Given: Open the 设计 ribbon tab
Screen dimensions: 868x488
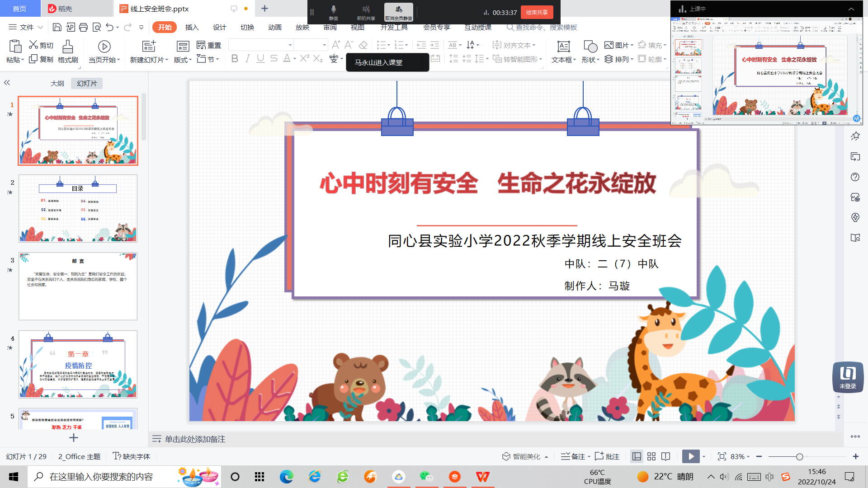Looking at the screenshot, I should (219, 27).
